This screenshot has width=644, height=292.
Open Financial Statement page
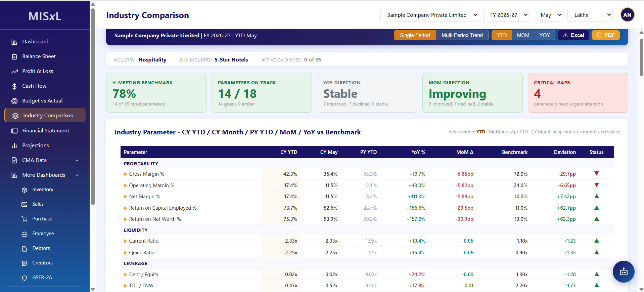45,130
